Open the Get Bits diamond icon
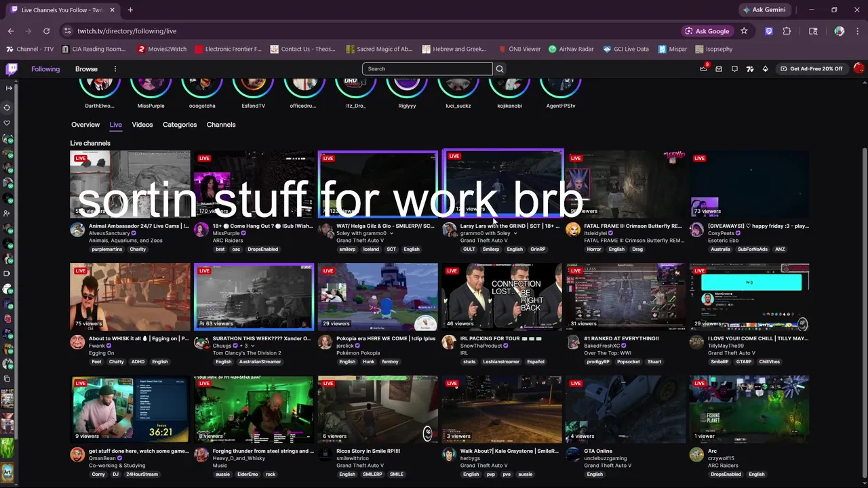Viewport: 868px width, 488px height. coord(766,68)
